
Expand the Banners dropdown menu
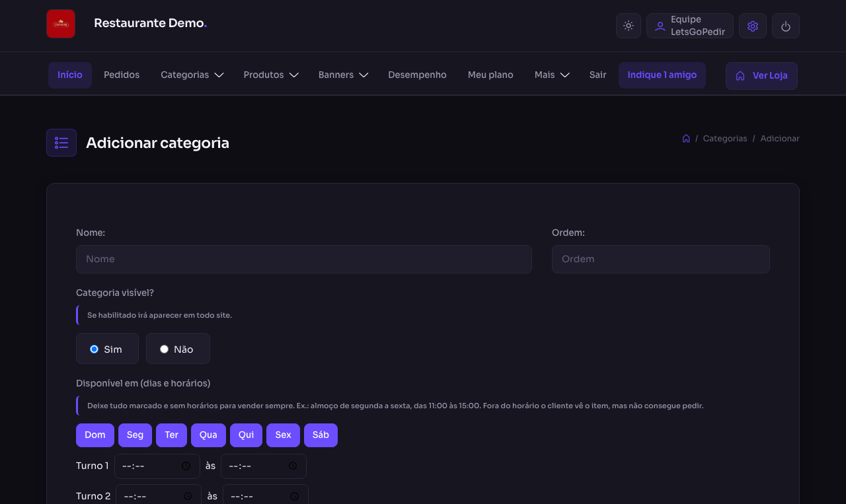point(344,75)
